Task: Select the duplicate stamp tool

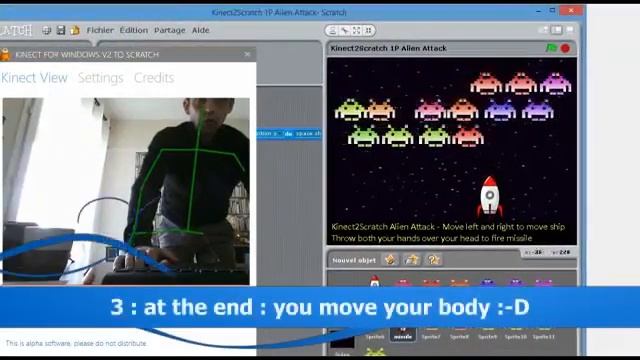Action: tap(333, 31)
